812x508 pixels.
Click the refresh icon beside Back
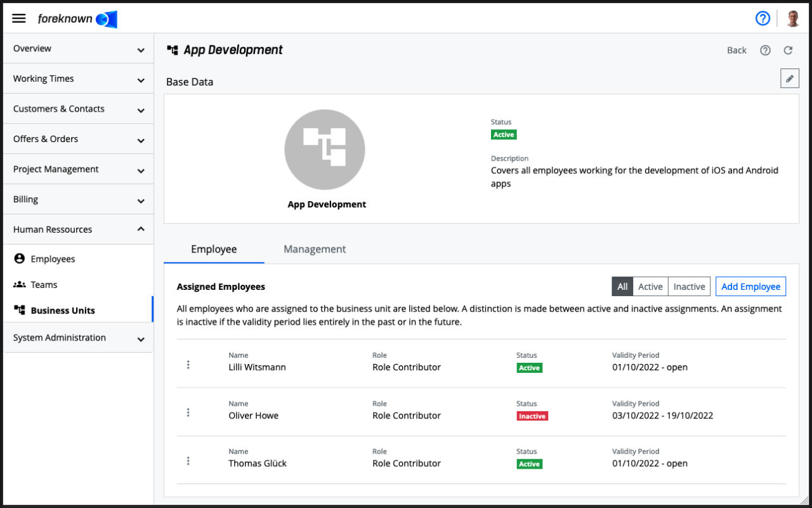coord(788,51)
